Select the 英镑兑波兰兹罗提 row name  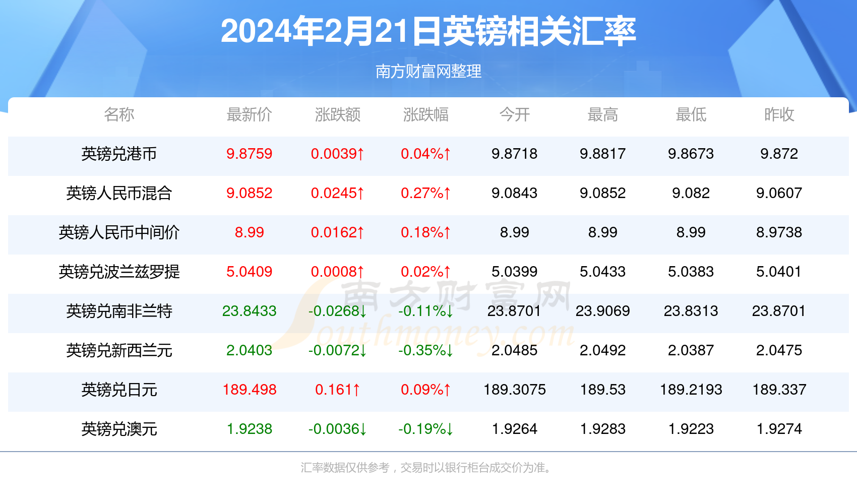pyautogui.click(x=119, y=272)
